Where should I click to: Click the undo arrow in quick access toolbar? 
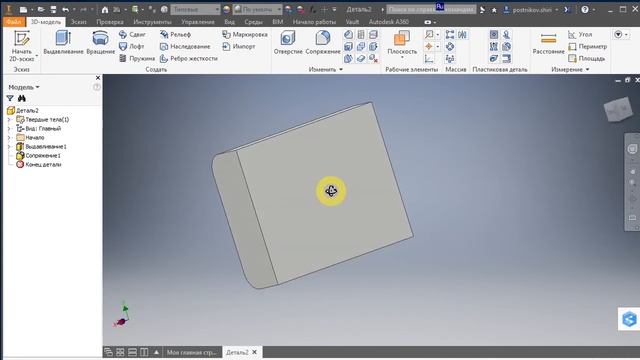(65, 9)
